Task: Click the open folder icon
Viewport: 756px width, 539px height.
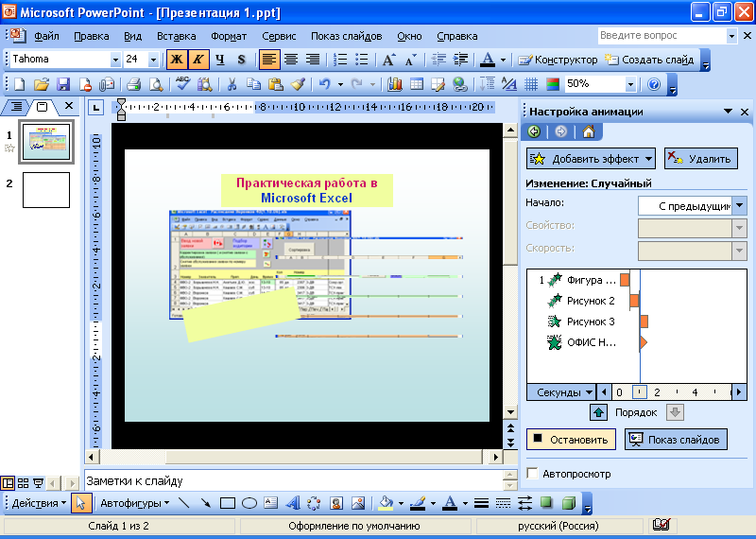Action: pyautogui.click(x=42, y=84)
